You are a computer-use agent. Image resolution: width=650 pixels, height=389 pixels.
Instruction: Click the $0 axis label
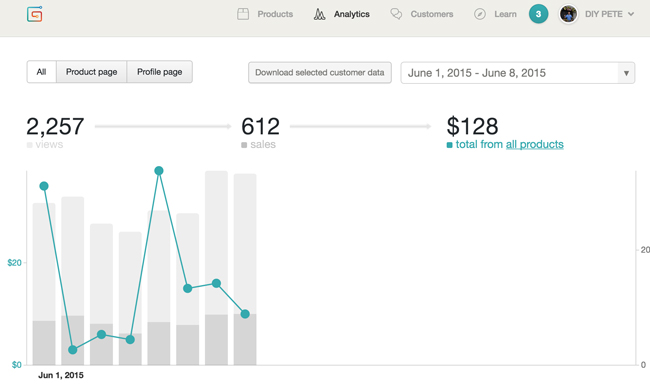(x=17, y=365)
